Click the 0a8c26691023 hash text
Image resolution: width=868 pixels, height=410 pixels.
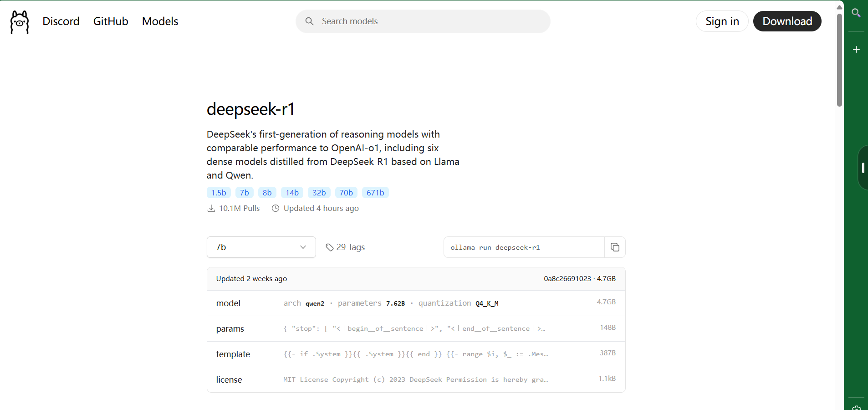tap(567, 279)
